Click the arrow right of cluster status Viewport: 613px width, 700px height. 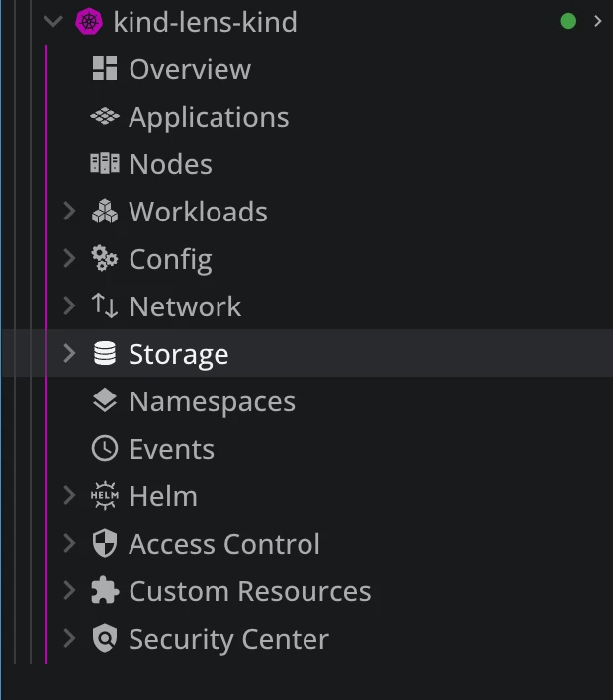pos(597,21)
